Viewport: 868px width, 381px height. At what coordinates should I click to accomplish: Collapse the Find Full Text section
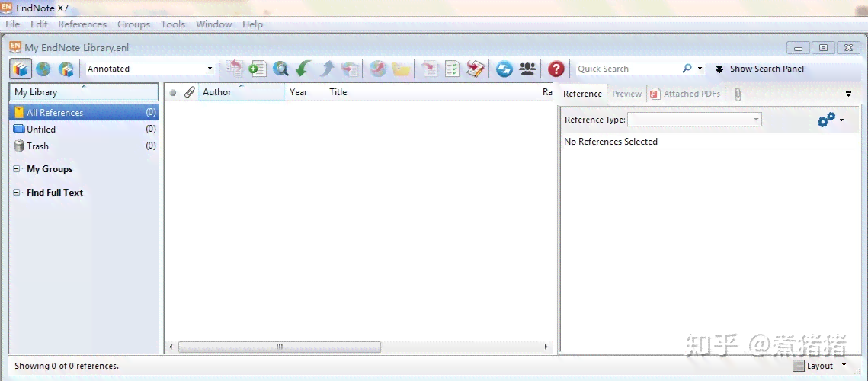coord(17,193)
